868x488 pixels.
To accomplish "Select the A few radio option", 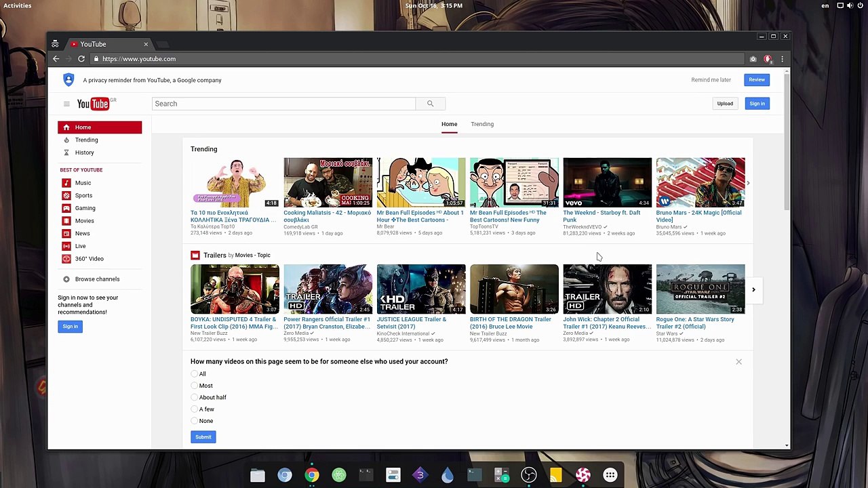I will pos(195,409).
